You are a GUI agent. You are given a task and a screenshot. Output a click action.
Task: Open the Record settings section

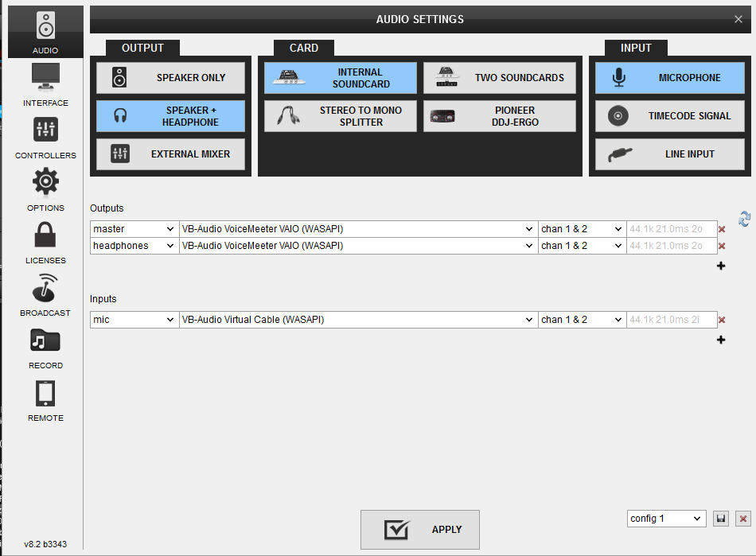coord(45,348)
